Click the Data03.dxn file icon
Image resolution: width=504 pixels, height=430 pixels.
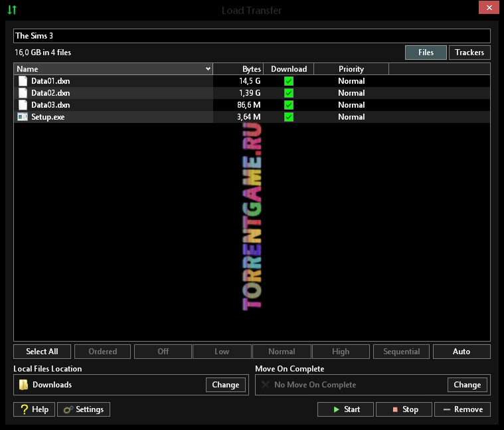pos(23,105)
